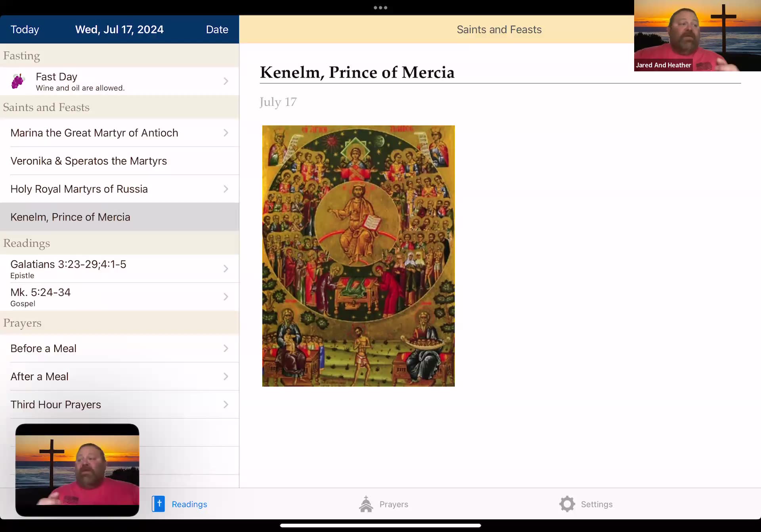Viewport: 761px width, 532px height.
Task: Tap the home indicator bar
Action: [380, 526]
